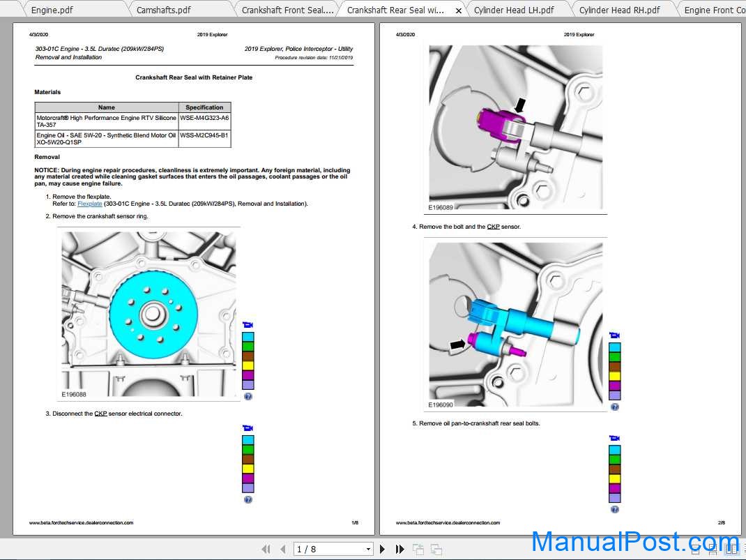Click the 'Engine Oil - SAE 5W-20' cell
Image resolution: width=746 pixels, height=560 pixels.
point(107,139)
